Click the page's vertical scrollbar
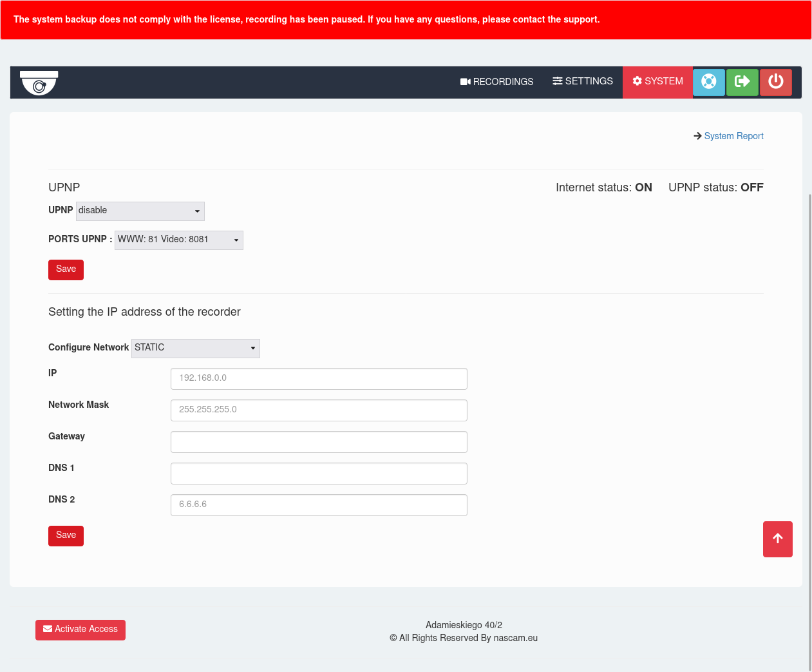The image size is (812, 672). (x=809, y=425)
